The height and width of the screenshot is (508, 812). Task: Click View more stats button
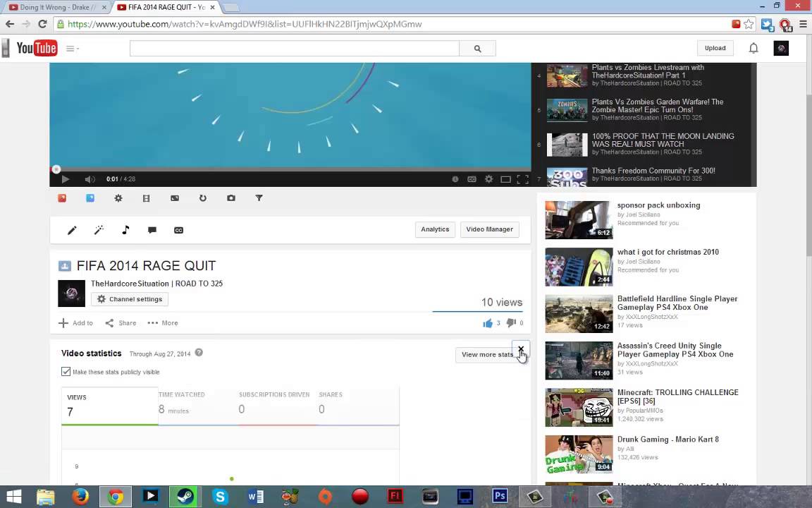[x=487, y=355]
